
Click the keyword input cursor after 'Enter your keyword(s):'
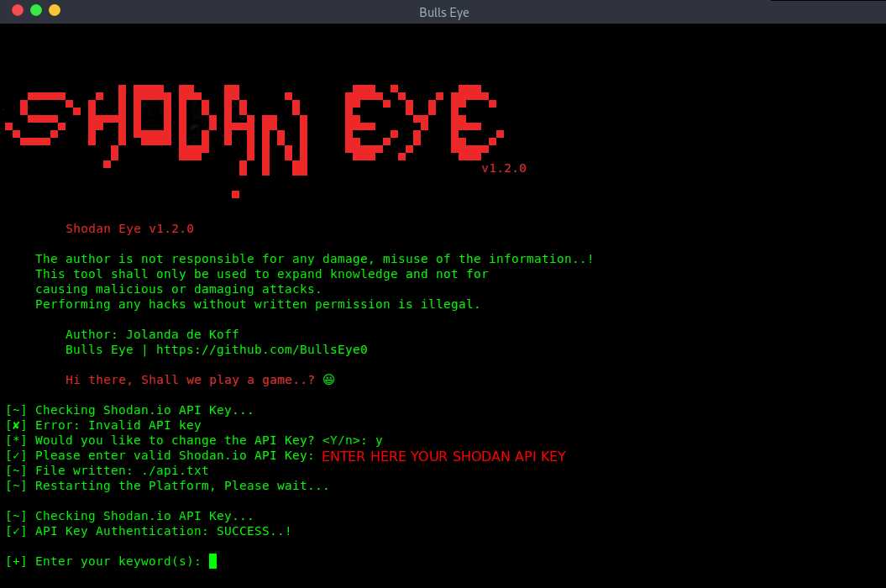[x=212, y=561]
